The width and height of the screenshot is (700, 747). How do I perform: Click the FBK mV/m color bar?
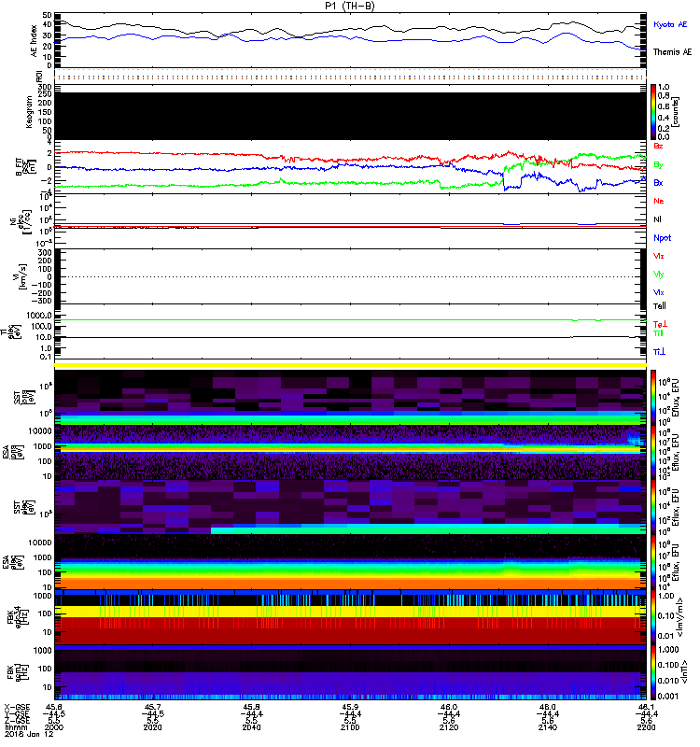tap(653, 617)
